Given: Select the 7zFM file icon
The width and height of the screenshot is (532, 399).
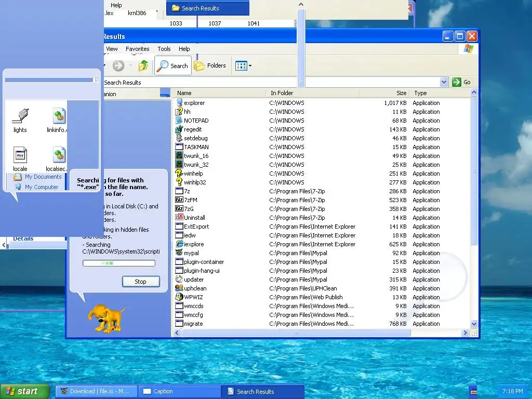Looking at the screenshot, I should (x=179, y=199).
